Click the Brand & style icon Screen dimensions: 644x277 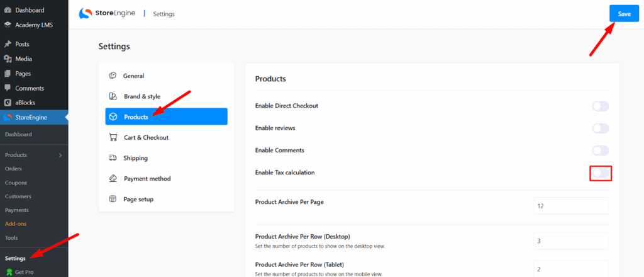point(113,96)
